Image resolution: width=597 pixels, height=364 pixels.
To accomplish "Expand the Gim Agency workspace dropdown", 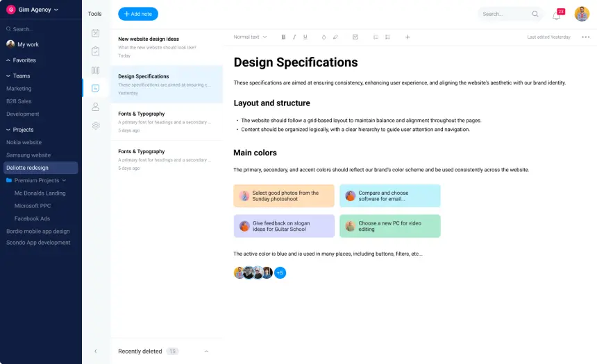I will click(34, 10).
